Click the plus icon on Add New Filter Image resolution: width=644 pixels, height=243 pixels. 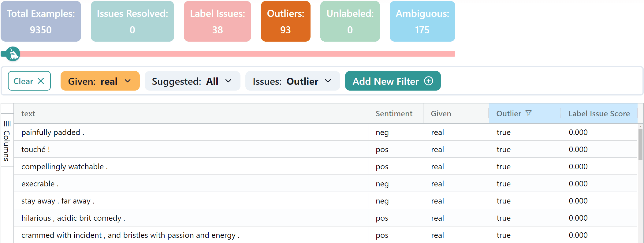429,81
